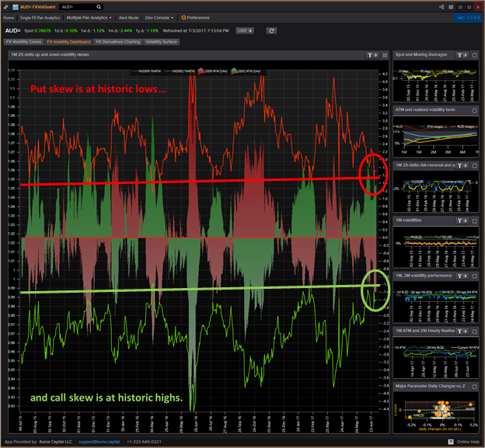Switch to the Volatility Surface tab

point(161,42)
